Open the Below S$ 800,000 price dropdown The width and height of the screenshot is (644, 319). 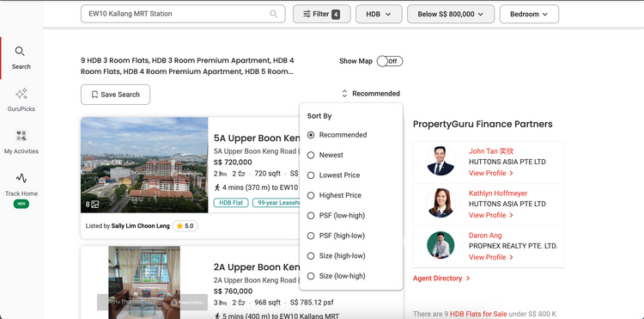[451, 14]
